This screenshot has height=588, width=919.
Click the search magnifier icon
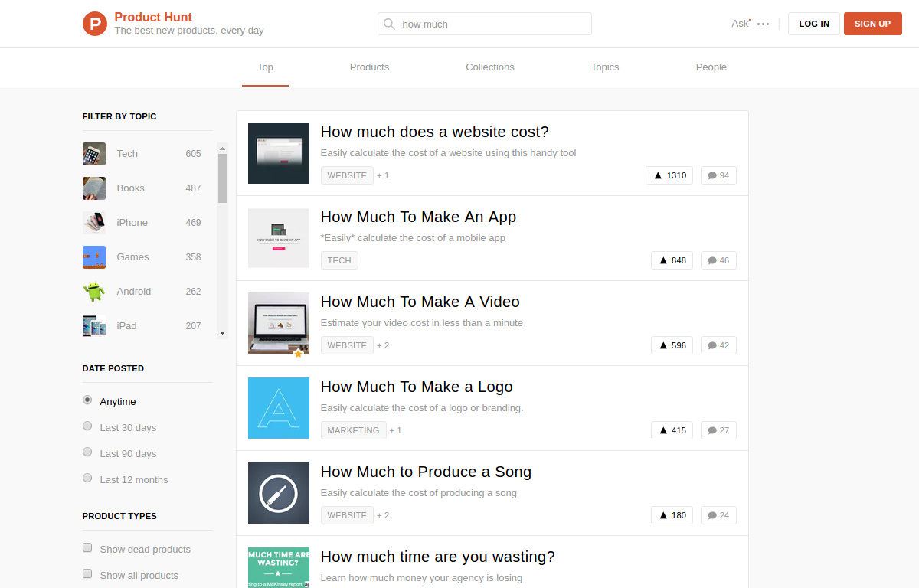tap(390, 24)
